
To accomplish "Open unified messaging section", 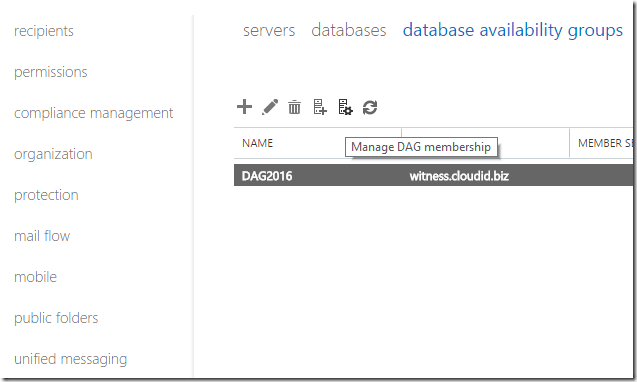I will 71,359.
